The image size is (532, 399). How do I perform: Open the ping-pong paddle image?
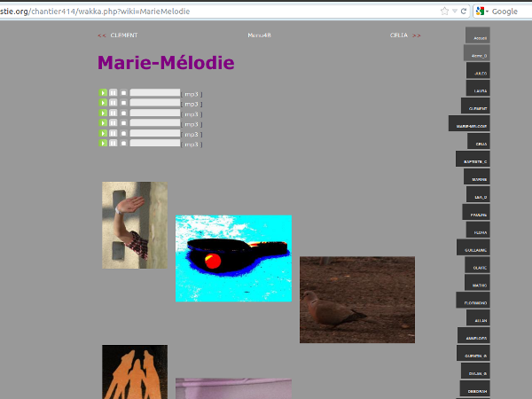(233, 258)
